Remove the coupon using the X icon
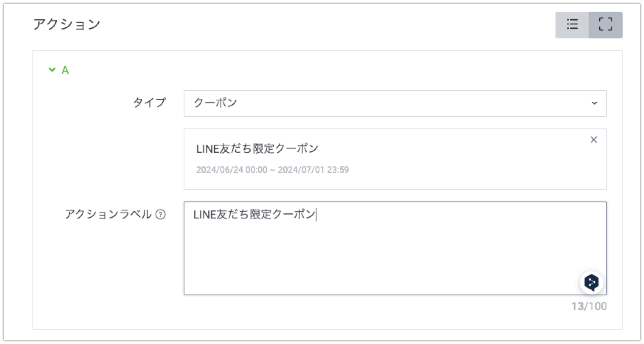This screenshot has height=344, width=644. click(594, 140)
